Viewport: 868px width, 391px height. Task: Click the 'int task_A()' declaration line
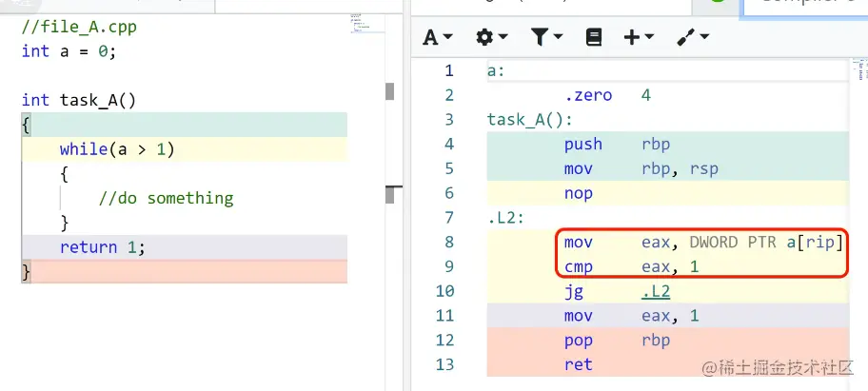point(79,100)
